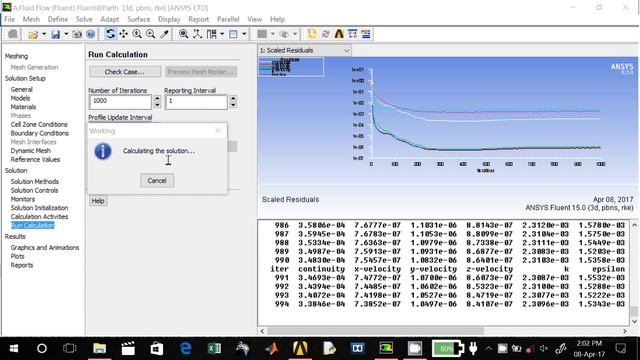Show hidden system tray icons chevron
Viewport: 640px width, 360px height.
pos(488,348)
